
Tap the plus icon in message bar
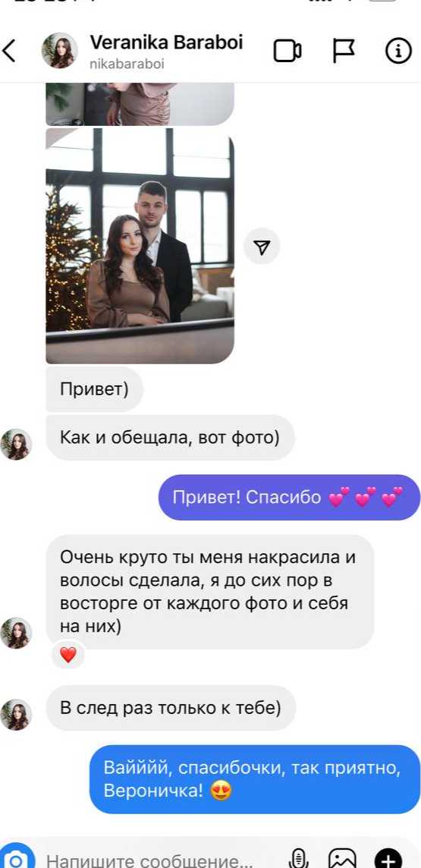[389, 859]
